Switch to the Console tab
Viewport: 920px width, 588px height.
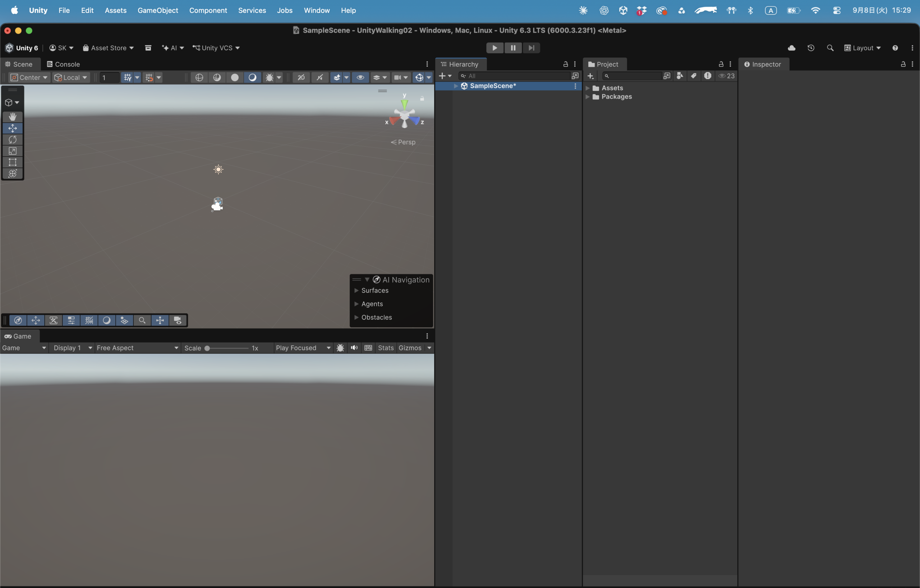(63, 64)
